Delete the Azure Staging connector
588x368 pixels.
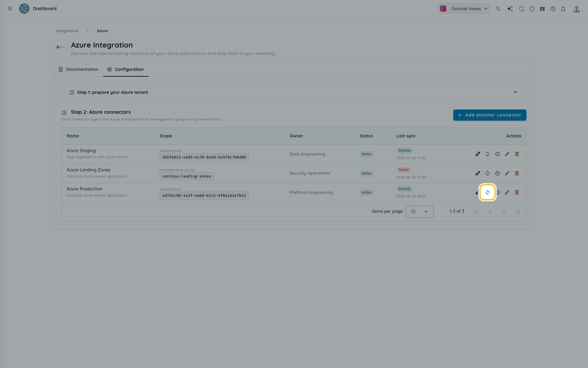pos(517,154)
